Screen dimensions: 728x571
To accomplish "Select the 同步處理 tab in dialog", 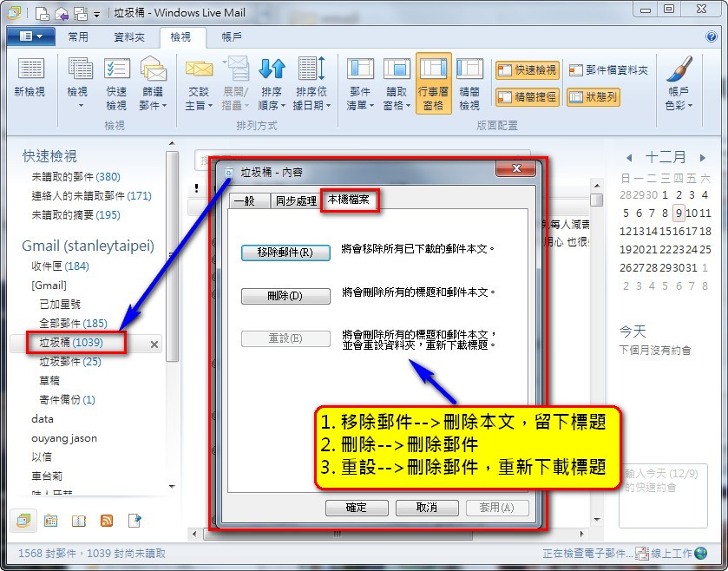I will click(x=296, y=201).
